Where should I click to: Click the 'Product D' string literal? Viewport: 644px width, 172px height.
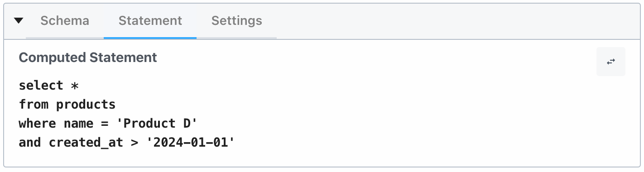161,124
